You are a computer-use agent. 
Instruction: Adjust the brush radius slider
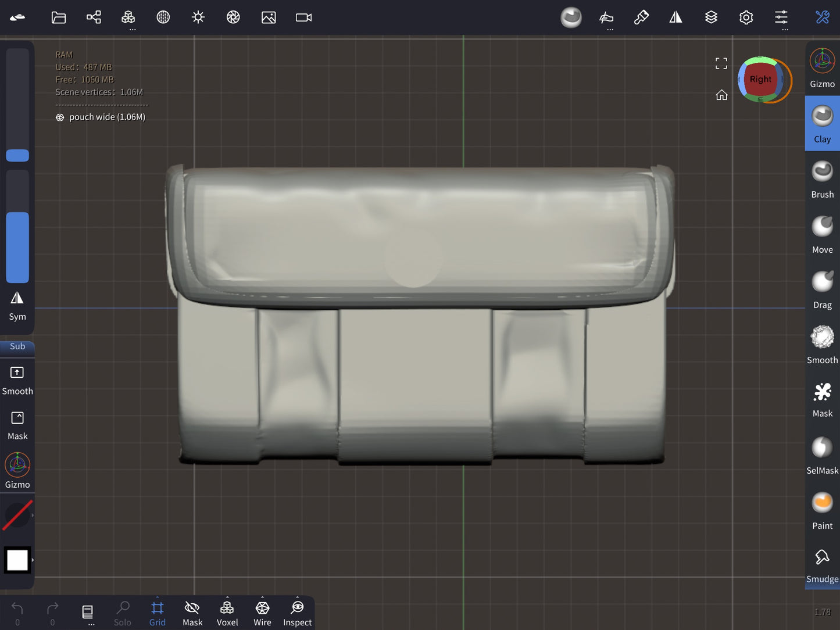coord(17,105)
